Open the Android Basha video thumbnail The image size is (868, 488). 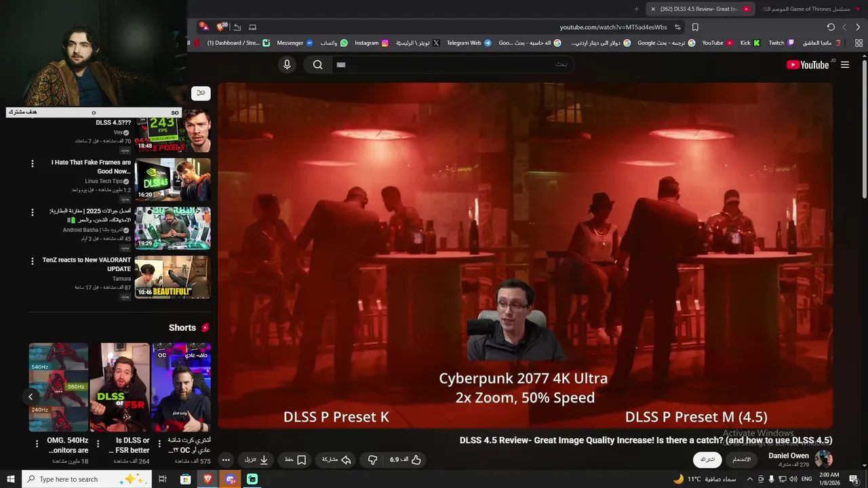click(x=173, y=228)
